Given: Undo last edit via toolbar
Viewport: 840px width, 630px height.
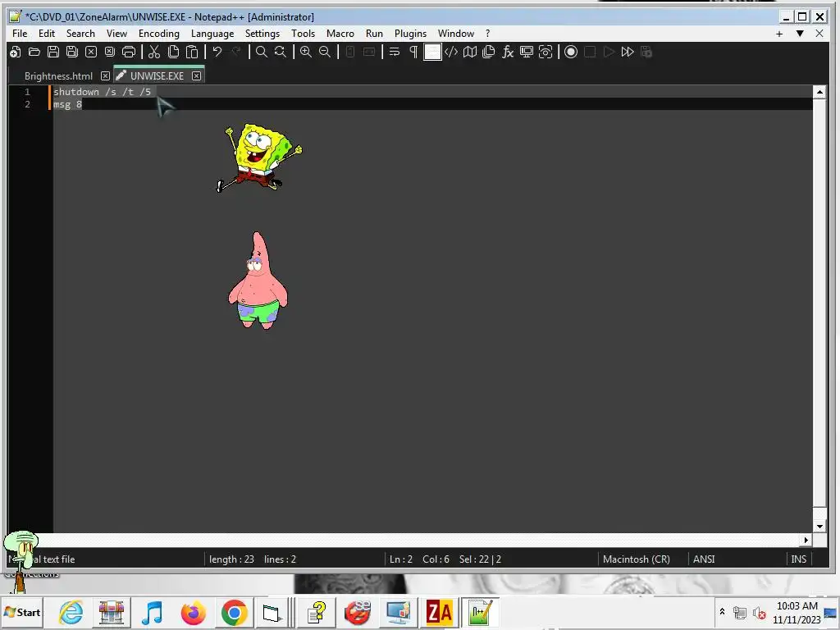Looking at the screenshot, I should (217, 52).
